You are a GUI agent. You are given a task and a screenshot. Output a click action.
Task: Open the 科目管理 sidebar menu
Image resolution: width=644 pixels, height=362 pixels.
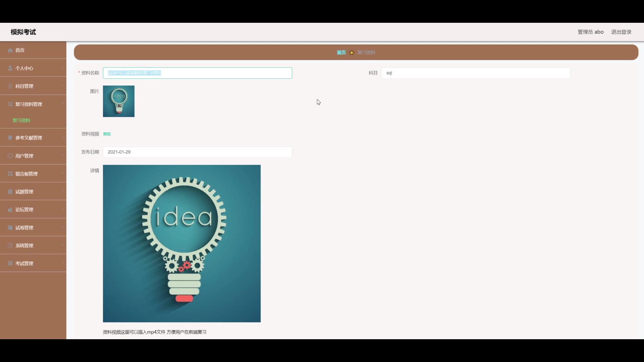click(33, 86)
